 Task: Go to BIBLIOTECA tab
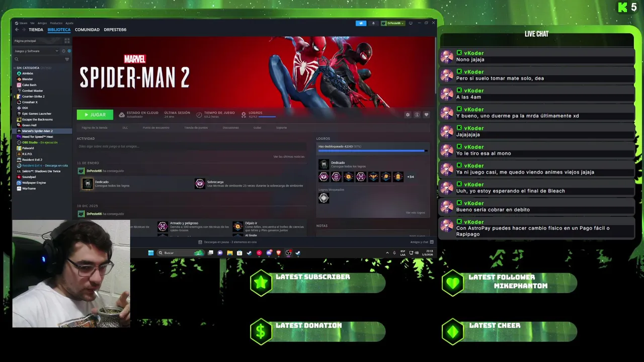coord(59,30)
